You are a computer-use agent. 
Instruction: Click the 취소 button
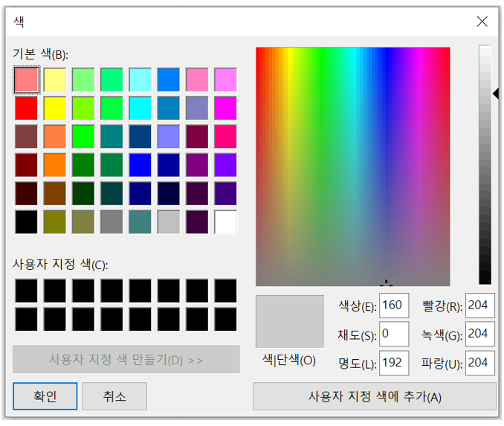[114, 396]
